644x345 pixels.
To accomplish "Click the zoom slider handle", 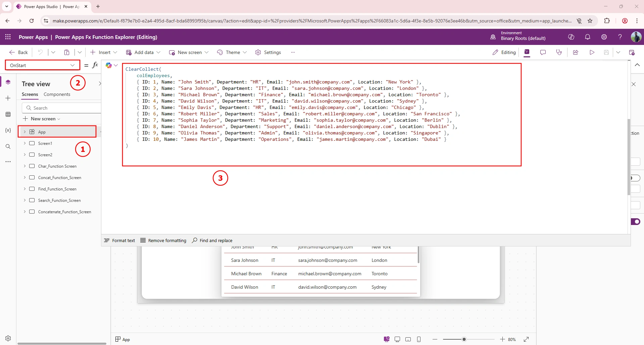I will [x=464, y=339].
